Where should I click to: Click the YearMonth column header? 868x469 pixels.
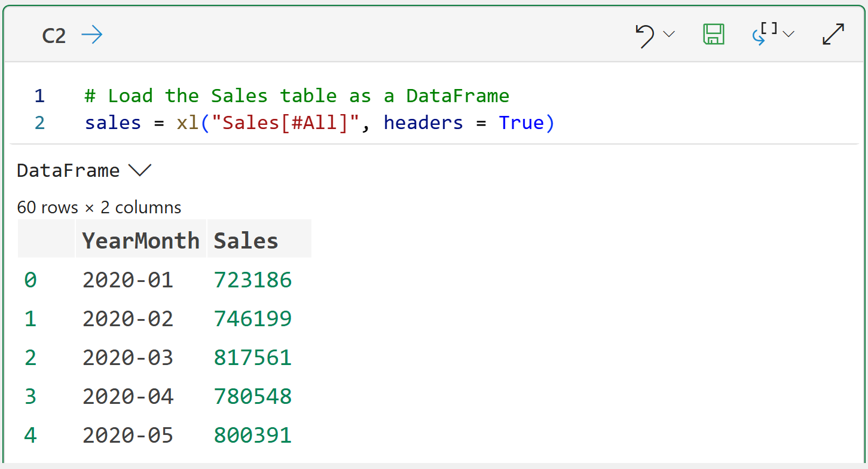point(140,240)
